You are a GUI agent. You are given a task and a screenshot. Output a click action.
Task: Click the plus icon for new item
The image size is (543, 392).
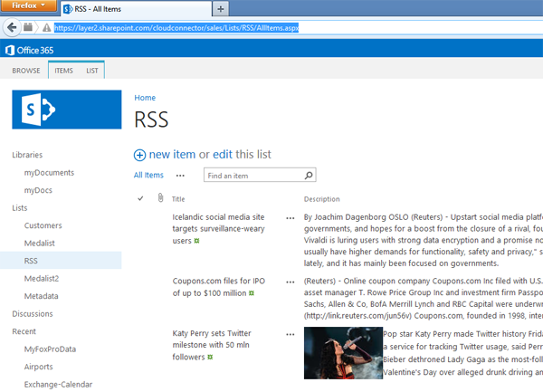[139, 155]
